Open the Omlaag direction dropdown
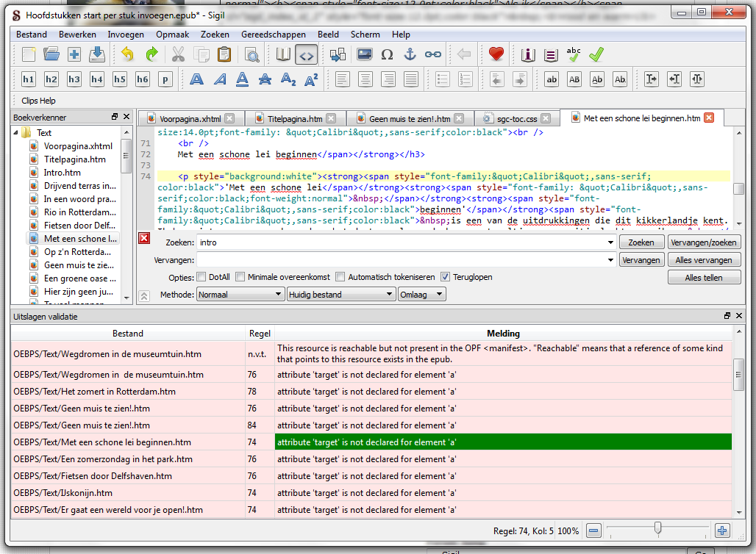The height and width of the screenshot is (554, 756). click(421, 295)
